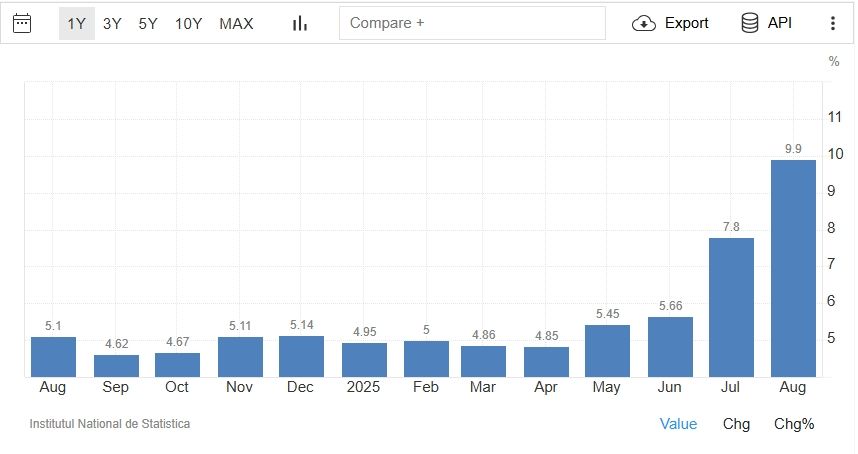Switch to the 3Y time range
The height and width of the screenshot is (454, 858).
pos(112,23)
